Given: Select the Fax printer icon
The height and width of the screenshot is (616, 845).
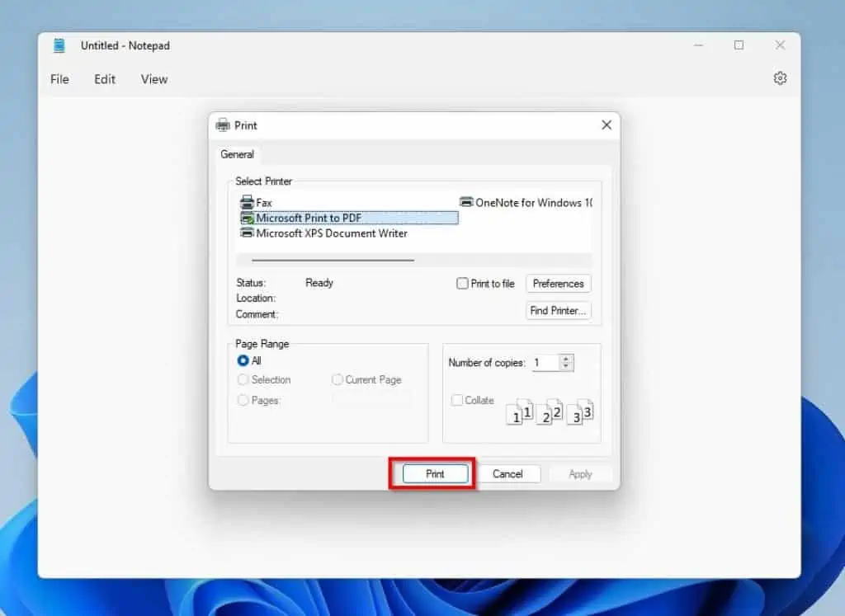Looking at the screenshot, I should (x=247, y=203).
